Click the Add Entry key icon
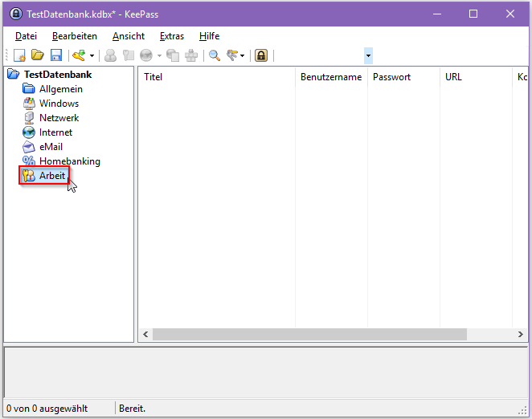Image resolution: width=532 pixels, height=419 pixels. tap(79, 55)
